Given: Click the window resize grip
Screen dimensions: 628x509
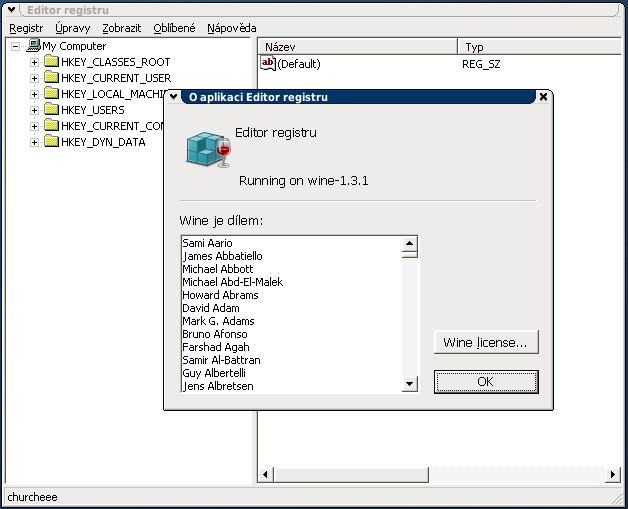Looking at the screenshot, I should (x=616, y=497).
